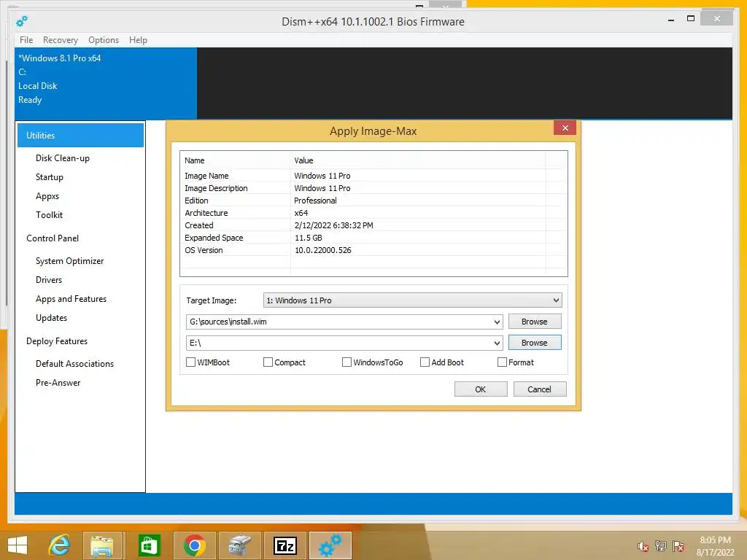Open Default Associations in sidebar
The width and height of the screenshot is (747, 560).
tap(75, 364)
